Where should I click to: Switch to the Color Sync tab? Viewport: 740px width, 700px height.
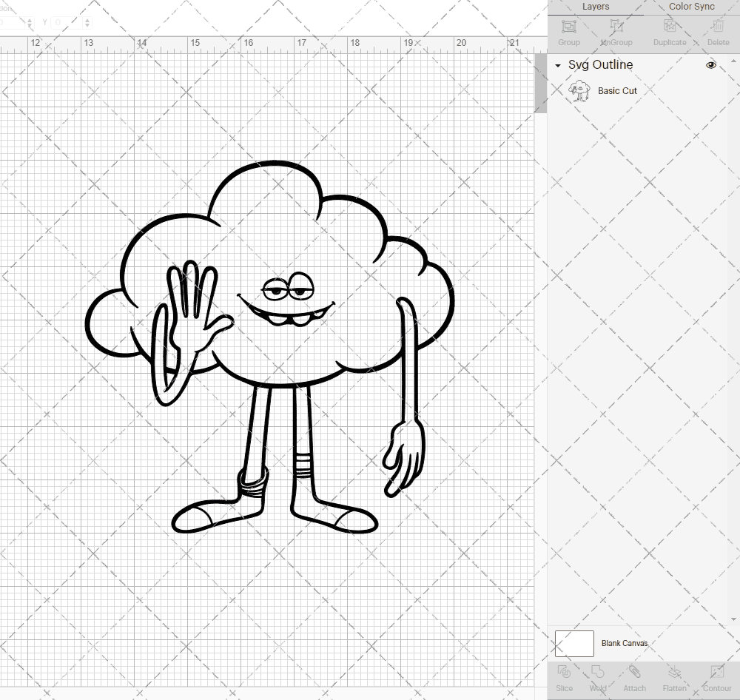(x=690, y=7)
